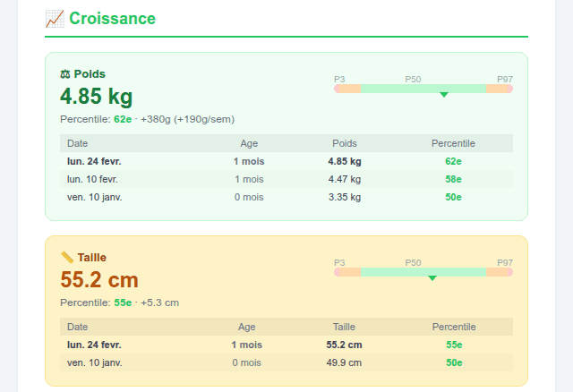This screenshot has width=573, height=392.
Task: Click the scale icon next to Poids
Action: click(65, 73)
